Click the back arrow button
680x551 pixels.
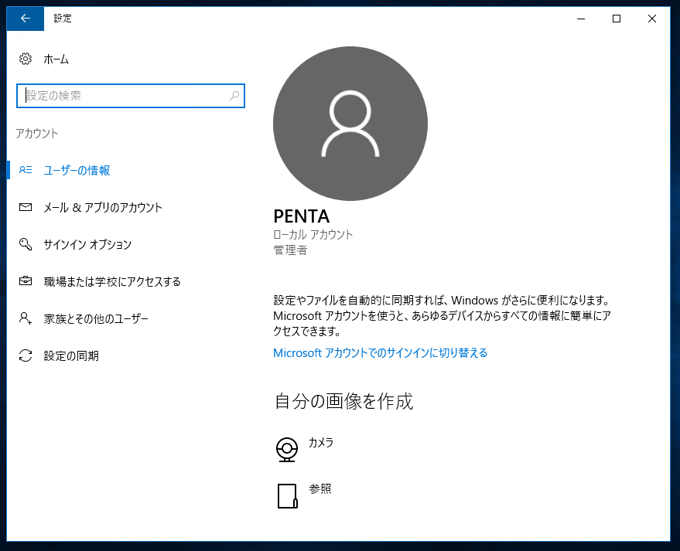pyautogui.click(x=25, y=18)
